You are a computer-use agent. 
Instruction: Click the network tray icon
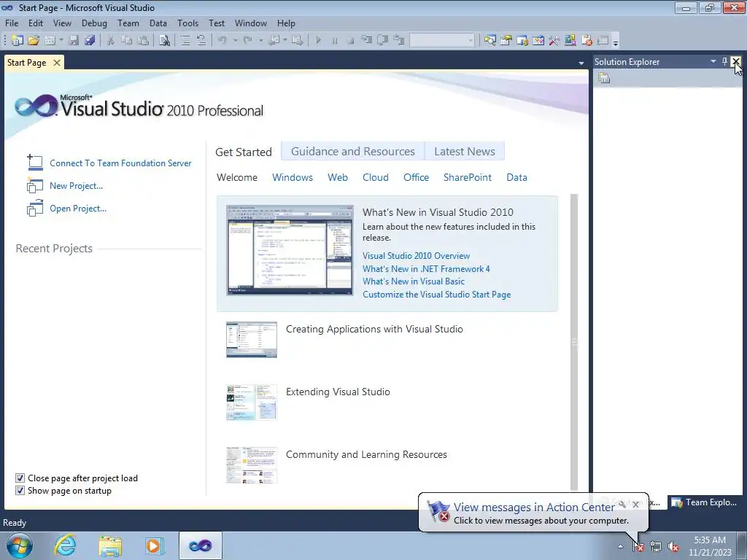point(656,547)
